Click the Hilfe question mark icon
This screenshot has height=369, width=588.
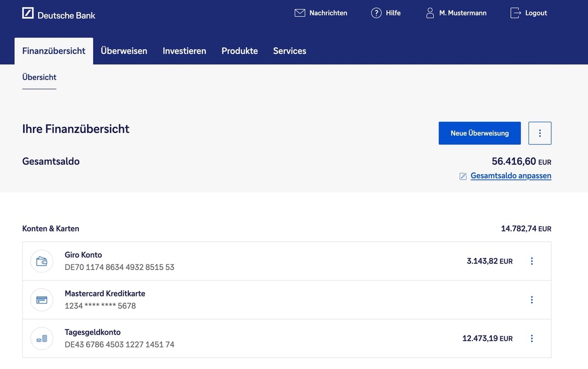[376, 13]
